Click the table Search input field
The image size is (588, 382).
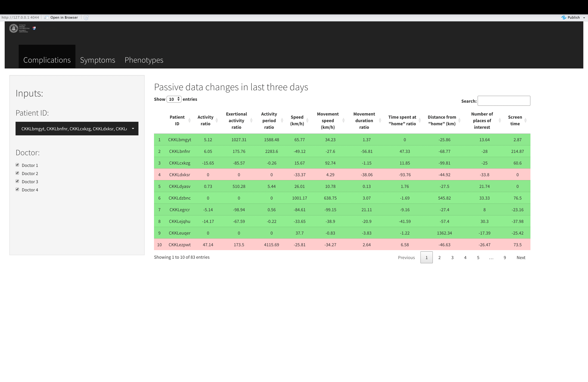(504, 101)
